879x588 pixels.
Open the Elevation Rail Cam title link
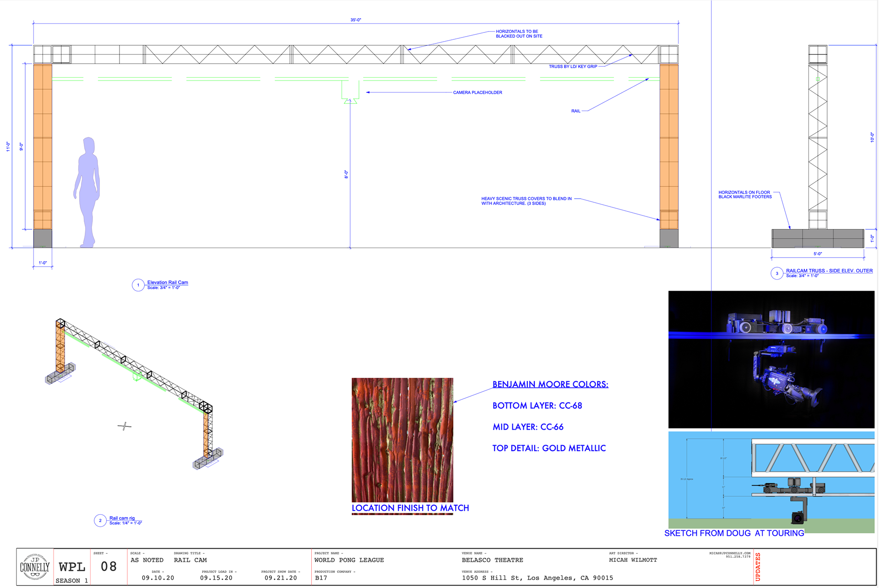pyautogui.click(x=168, y=282)
